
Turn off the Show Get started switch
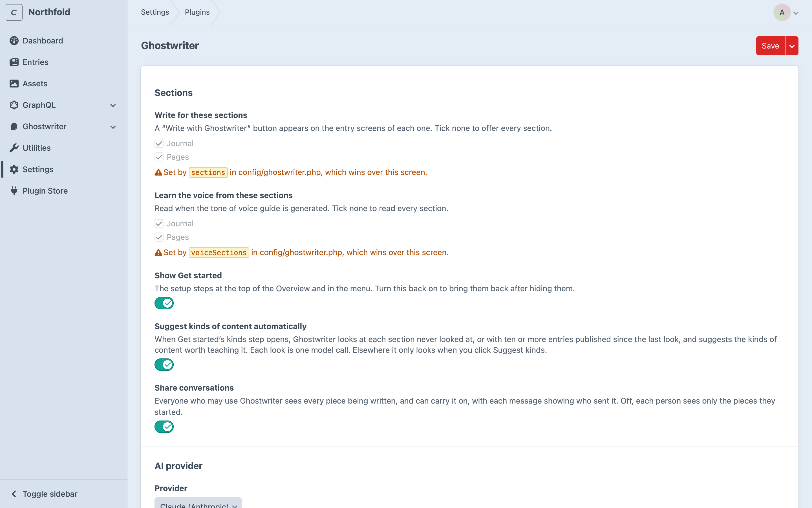click(164, 303)
